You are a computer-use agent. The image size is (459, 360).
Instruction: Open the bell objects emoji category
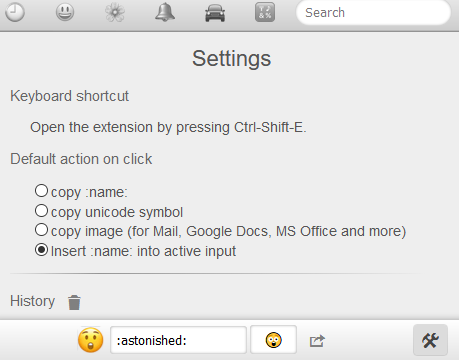[165, 12]
